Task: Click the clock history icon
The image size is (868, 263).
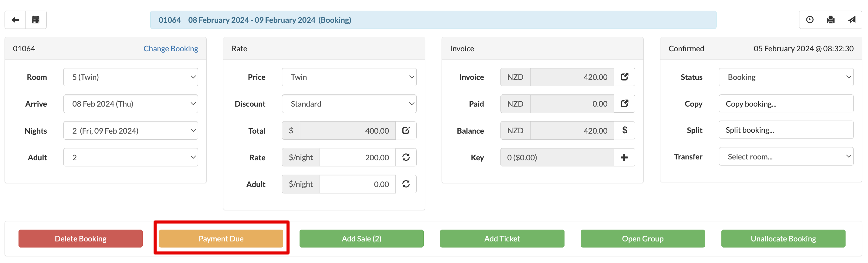Action: (x=810, y=20)
